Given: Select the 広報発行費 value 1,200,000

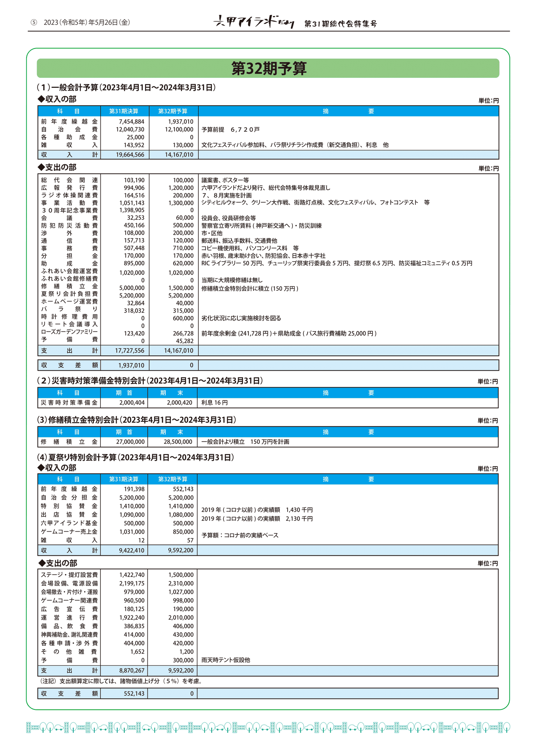Looking at the screenshot, I should tap(181, 188).
